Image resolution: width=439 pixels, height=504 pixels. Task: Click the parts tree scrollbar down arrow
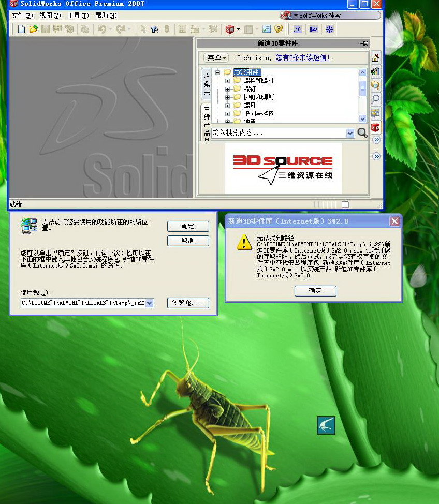[x=362, y=118]
